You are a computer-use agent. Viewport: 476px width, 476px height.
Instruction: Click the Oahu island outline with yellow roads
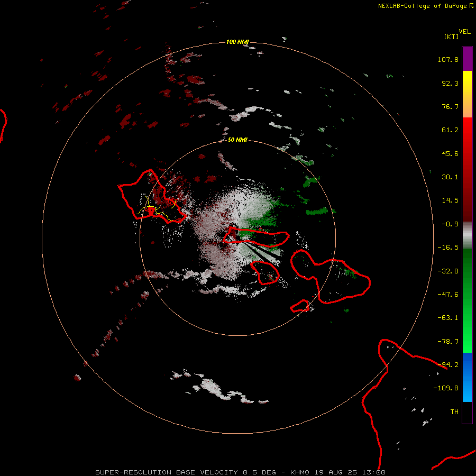[151, 197]
